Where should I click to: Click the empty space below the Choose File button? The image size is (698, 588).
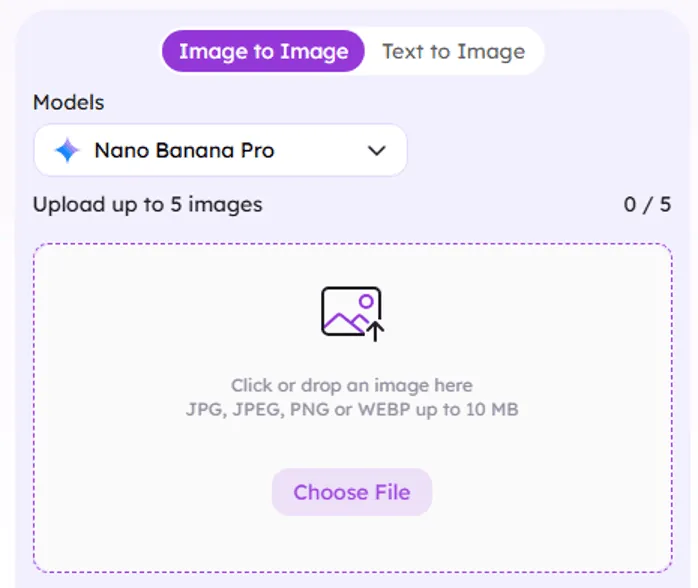pos(352,543)
